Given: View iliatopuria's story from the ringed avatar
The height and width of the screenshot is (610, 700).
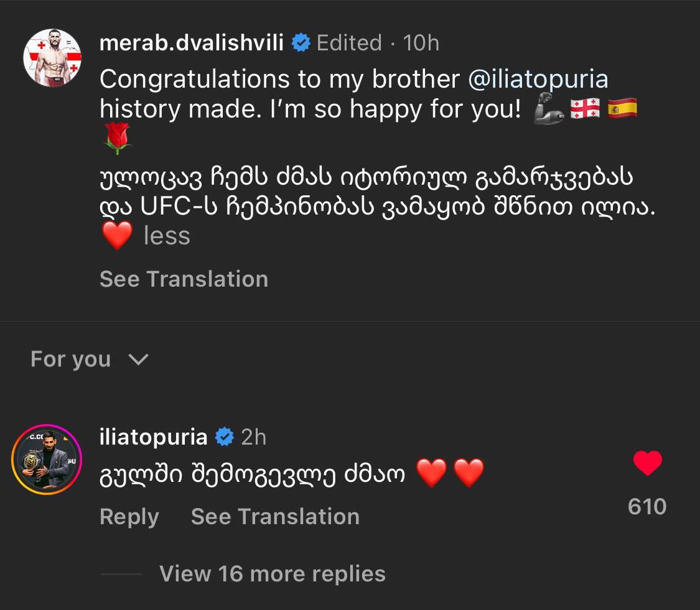Looking at the screenshot, I should pyautogui.click(x=46, y=459).
